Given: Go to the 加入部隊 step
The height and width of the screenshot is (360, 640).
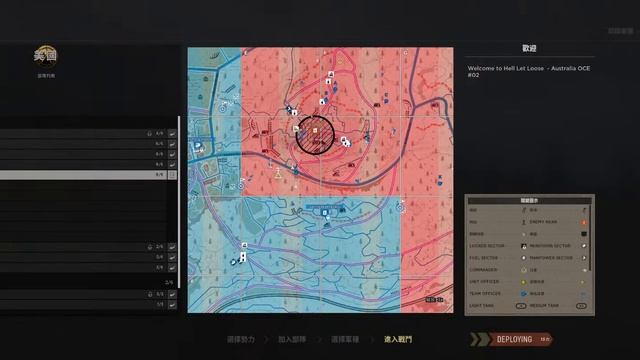Looking at the screenshot, I should 292,339.
